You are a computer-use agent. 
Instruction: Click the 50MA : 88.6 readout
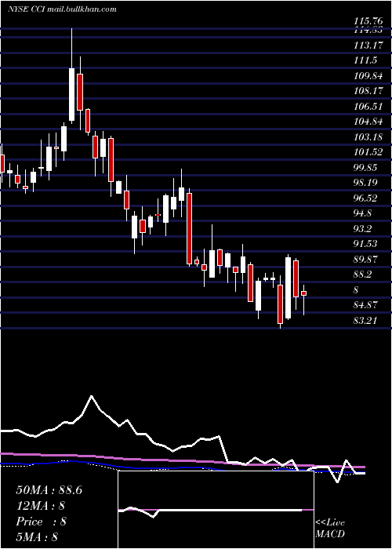point(49,490)
